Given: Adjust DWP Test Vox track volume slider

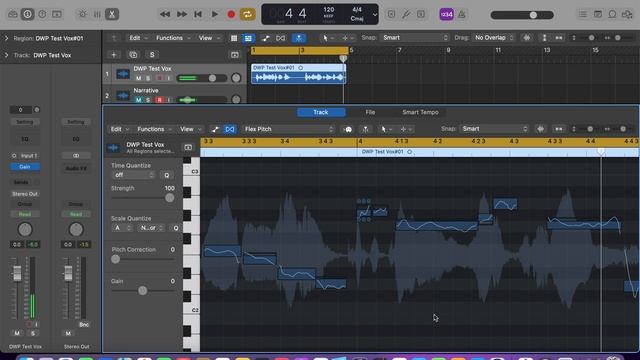Looking at the screenshot, I should click(x=202, y=78).
